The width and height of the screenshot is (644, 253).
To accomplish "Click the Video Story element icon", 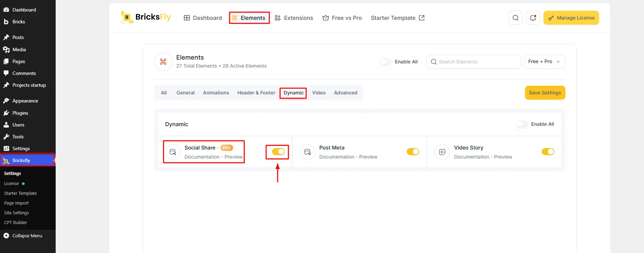I will coord(442,152).
